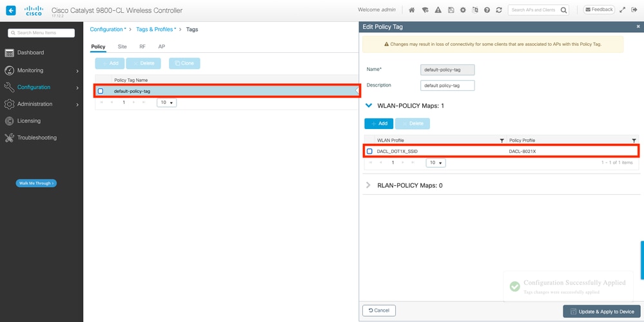644x322 pixels.
Task: Toggle fullscreen with the expand arrows icon
Action: (x=623, y=10)
